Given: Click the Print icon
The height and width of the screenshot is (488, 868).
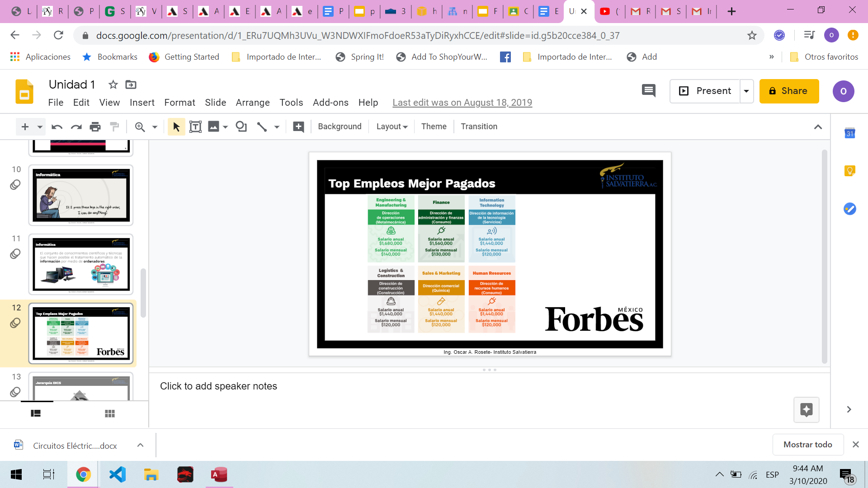Looking at the screenshot, I should (95, 127).
